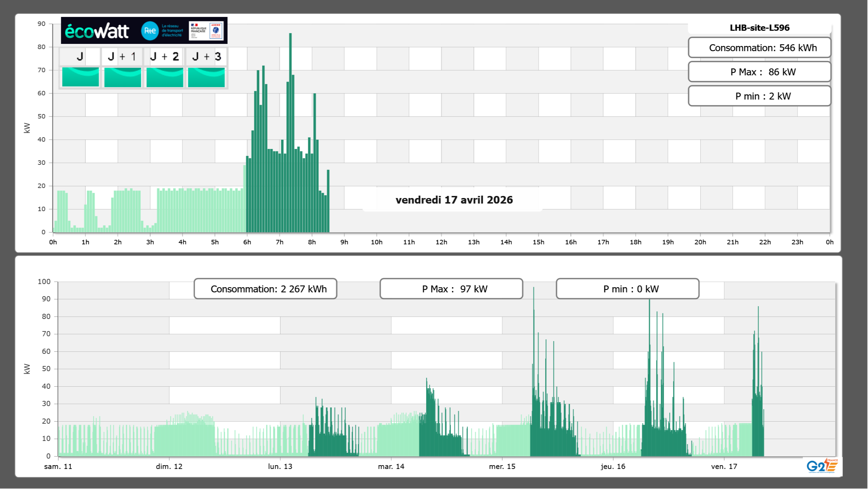The image size is (868, 489).
Task: Click the République Française ADEME logo
Action: (x=206, y=31)
